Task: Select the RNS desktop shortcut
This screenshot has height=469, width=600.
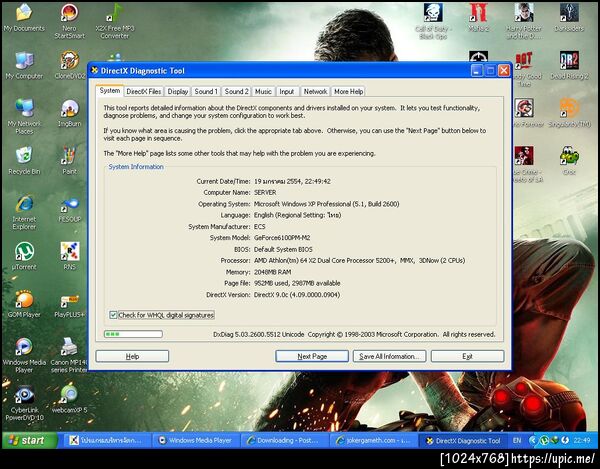Action: [x=69, y=256]
